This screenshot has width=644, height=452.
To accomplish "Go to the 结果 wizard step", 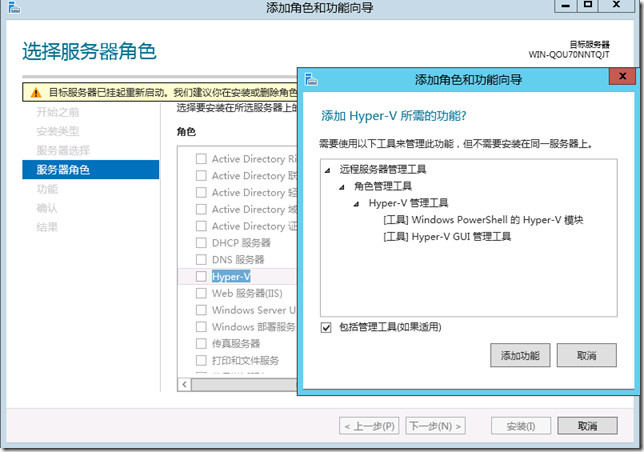I will pos(47,227).
